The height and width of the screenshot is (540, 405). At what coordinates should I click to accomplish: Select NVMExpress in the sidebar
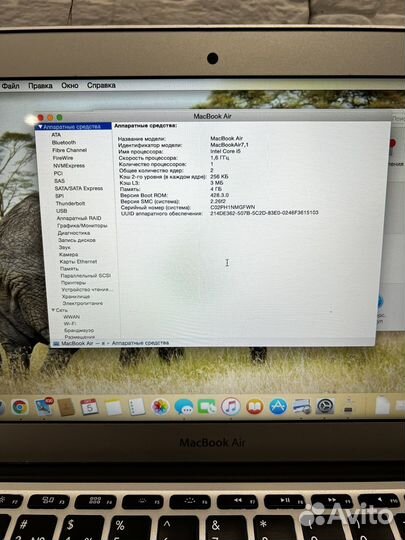tap(69, 165)
